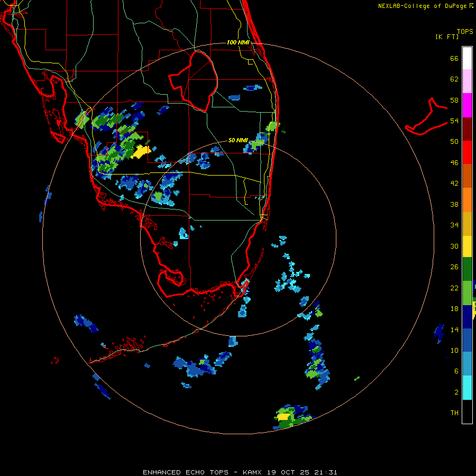Viewport: 476px width, 476px height.
Task: Click the '14' scale label
Action: pos(454,329)
